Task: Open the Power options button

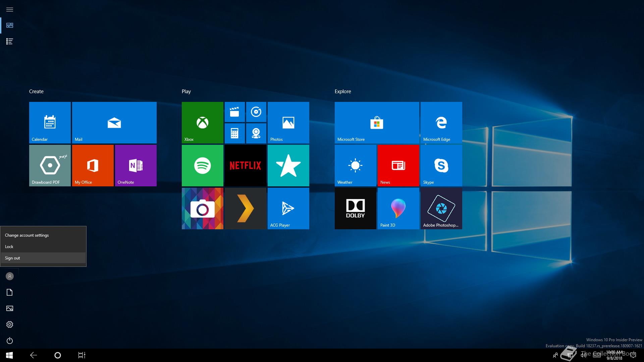Action: tap(10, 341)
